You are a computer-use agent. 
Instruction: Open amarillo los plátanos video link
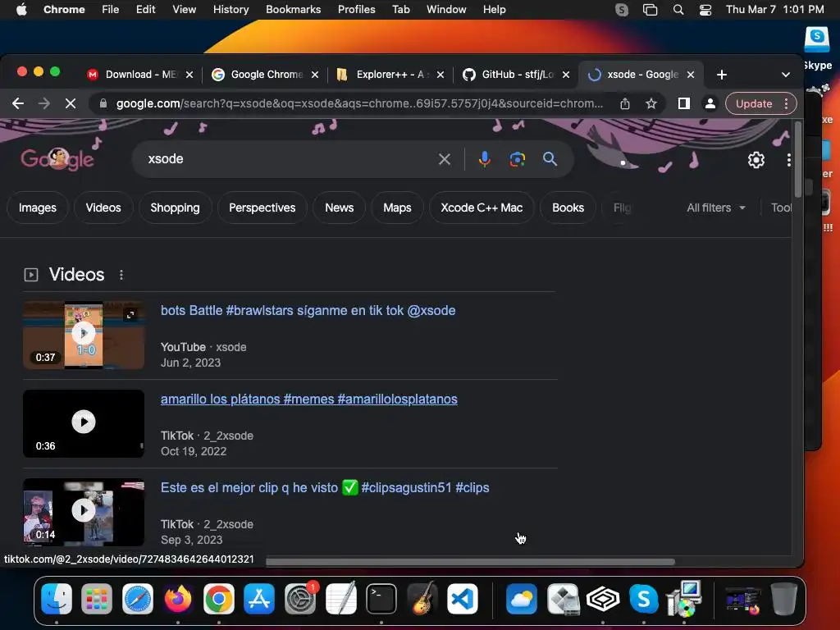[309, 399]
